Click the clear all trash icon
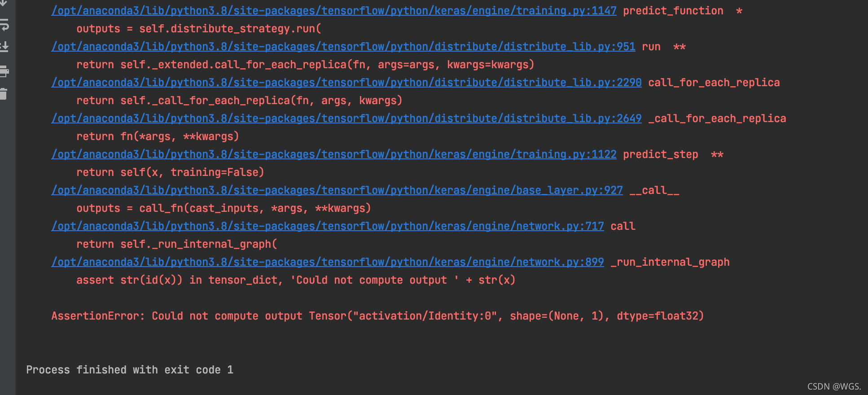The height and width of the screenshot is (395, 868). [4, 94]
